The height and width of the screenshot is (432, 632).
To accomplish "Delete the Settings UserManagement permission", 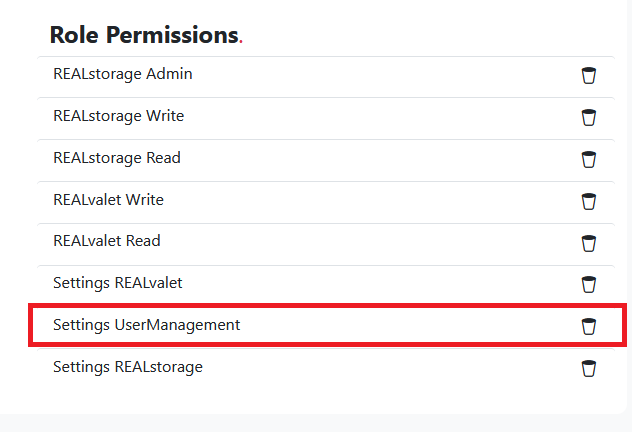I will pos(588,326).
